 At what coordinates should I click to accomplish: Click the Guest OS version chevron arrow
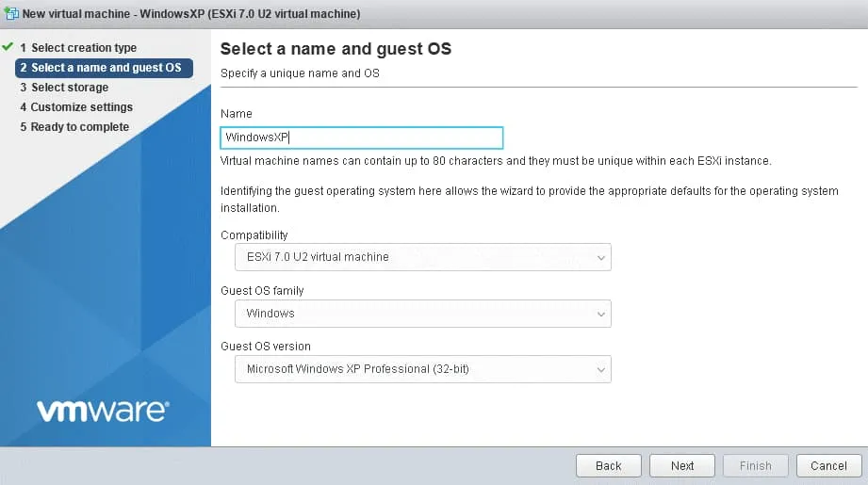tap(600, 370)
